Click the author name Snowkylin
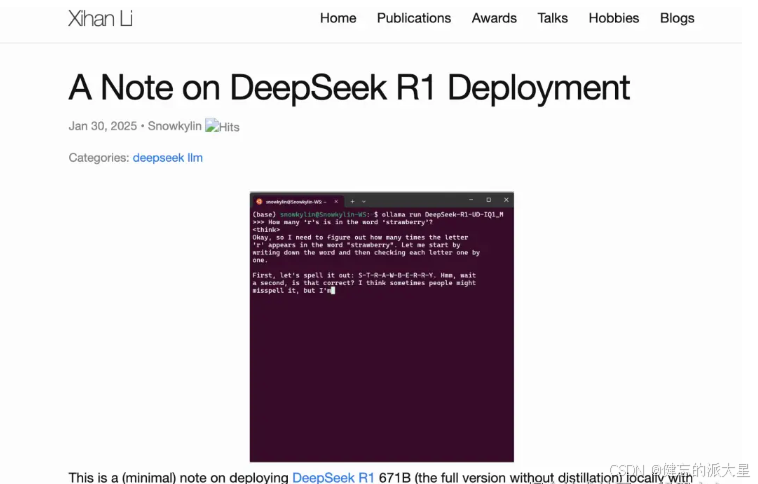758x484 pixels. pos(175,126)
